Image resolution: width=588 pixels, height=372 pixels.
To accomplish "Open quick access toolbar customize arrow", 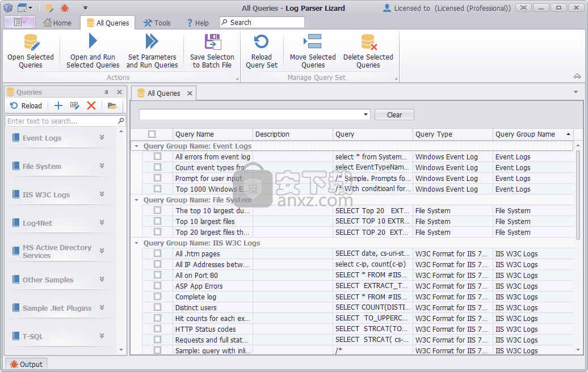I will [x=86, y=8].
